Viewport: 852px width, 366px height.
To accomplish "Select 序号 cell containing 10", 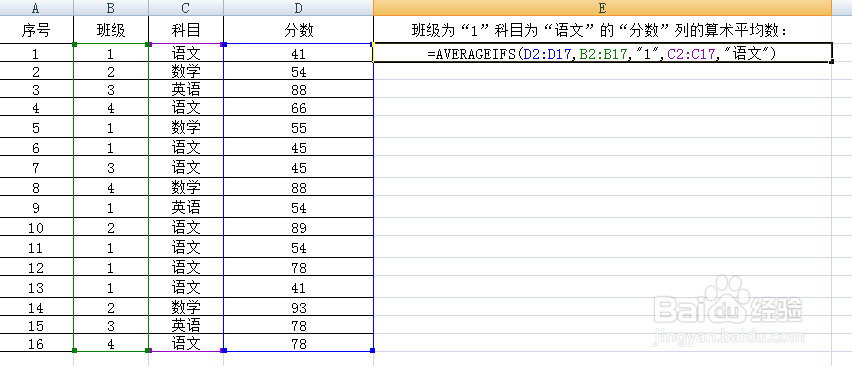I will (x=36, y=228).
